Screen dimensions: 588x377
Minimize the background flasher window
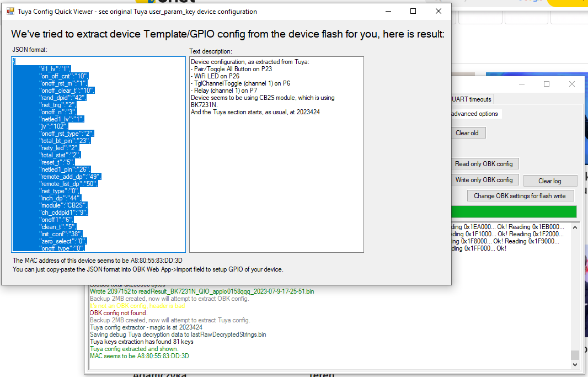click(521, 84)
